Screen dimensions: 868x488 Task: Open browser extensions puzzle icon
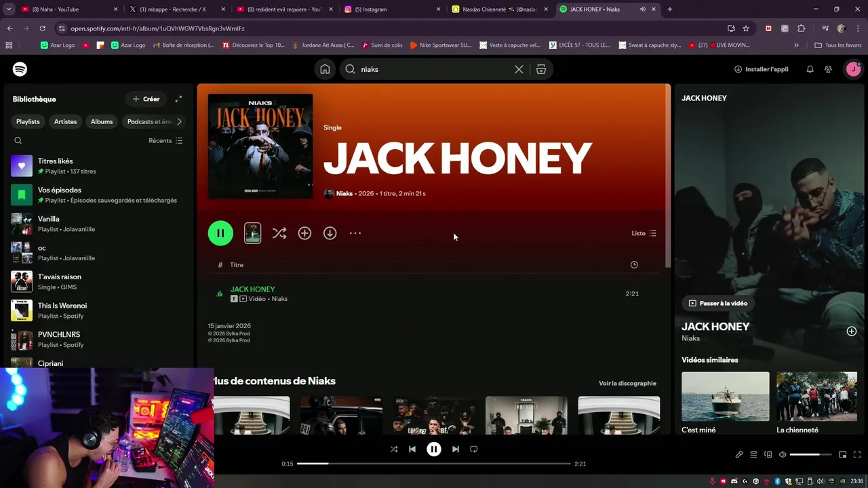802,28
